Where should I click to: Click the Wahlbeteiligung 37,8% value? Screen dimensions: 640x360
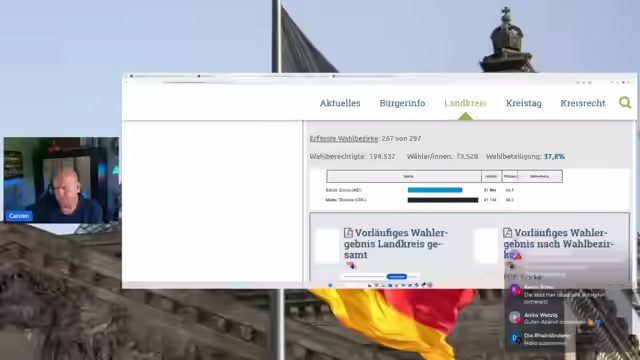[x=554, y=156]
